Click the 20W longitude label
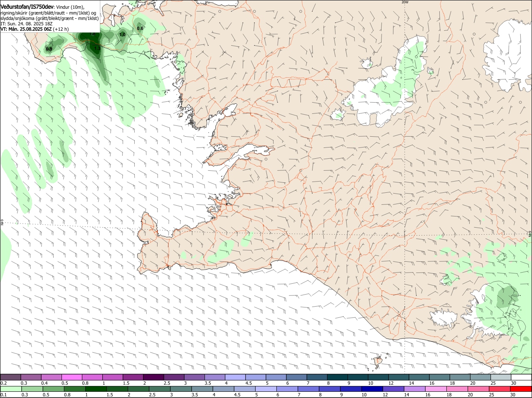The height and width of the screenshot is (398, 532). [405, 2]
